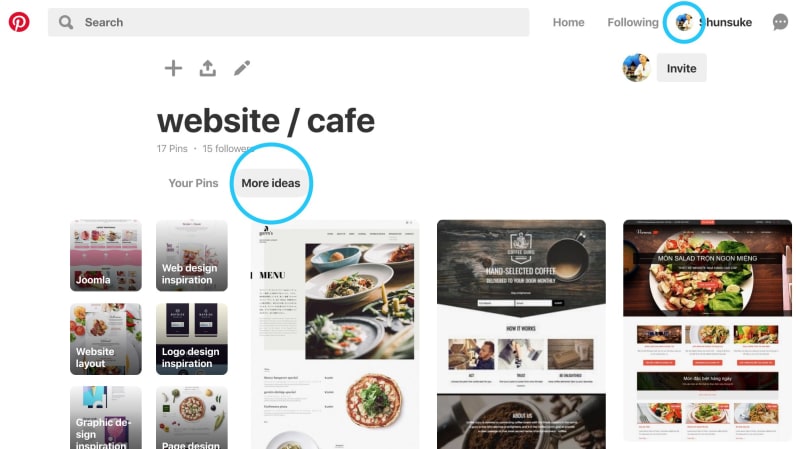
Task: Edit board with the pencil icon
Action: point(242,68)
